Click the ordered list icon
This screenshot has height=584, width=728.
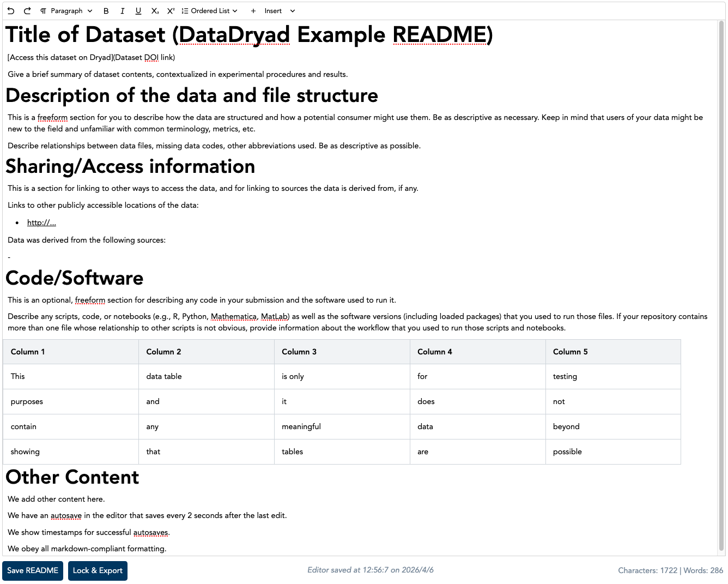pyautogui.click(x=185, y=11)
